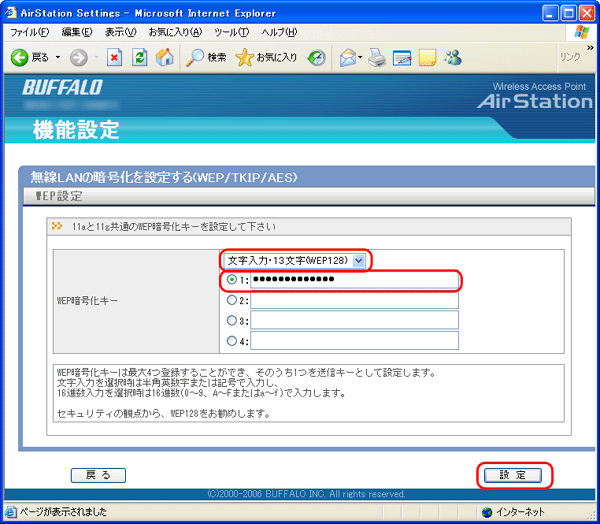This screenshot has height=524, width=600.
Task: Click the Internet zone globe icon
Action: pos(487,512)
